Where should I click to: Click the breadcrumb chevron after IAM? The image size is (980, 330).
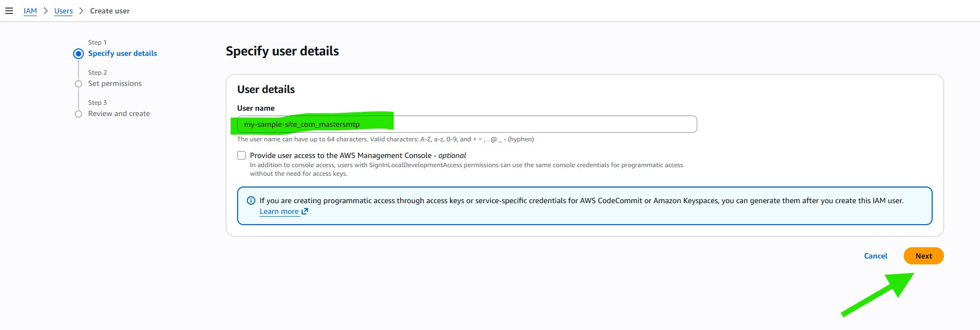[x=46, y=11]
